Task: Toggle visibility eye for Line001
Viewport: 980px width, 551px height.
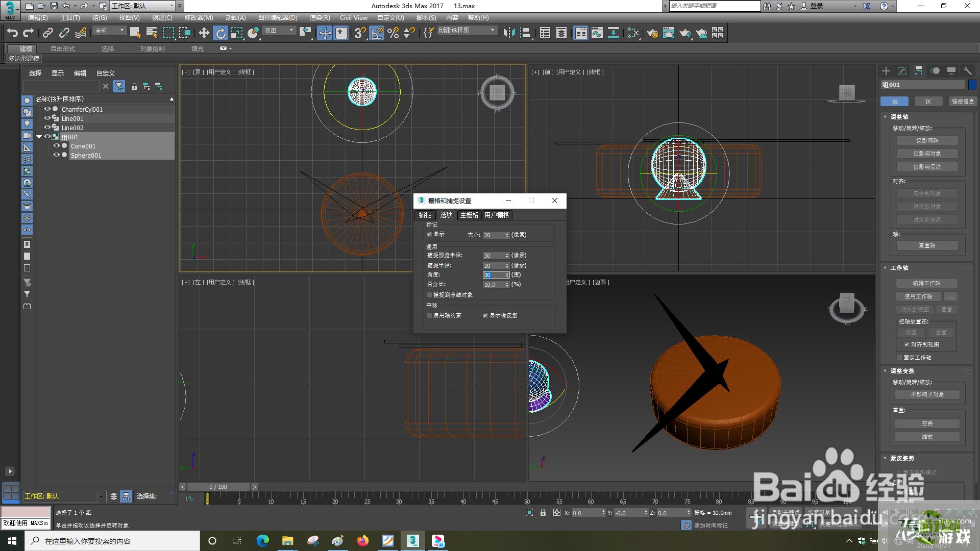Action: [x=47, y=118]
